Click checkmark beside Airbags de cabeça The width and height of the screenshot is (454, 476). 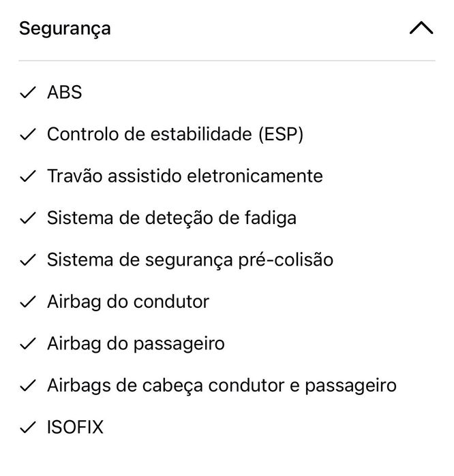27,385
